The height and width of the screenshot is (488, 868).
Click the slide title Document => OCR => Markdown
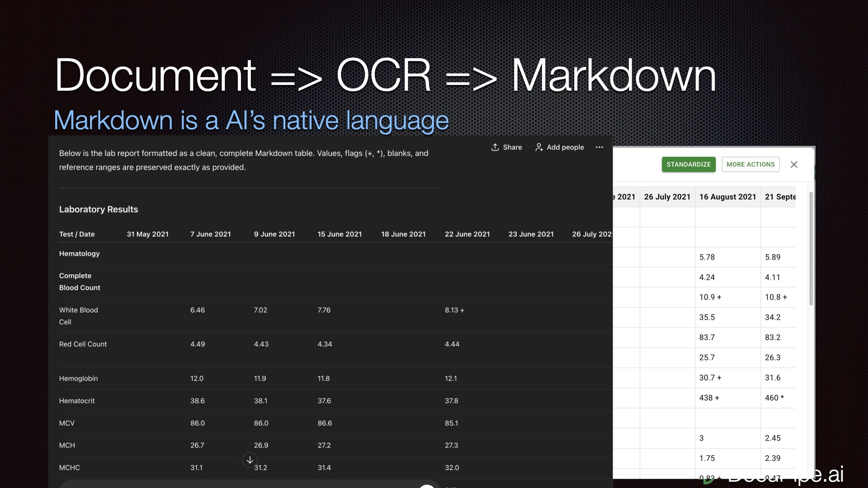[x=385, y=75]
